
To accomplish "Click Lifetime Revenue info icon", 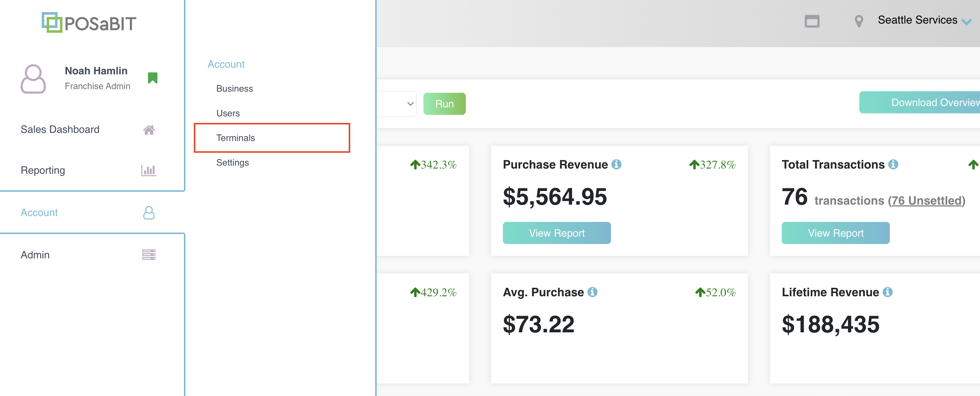I will [x=888, y=292].
